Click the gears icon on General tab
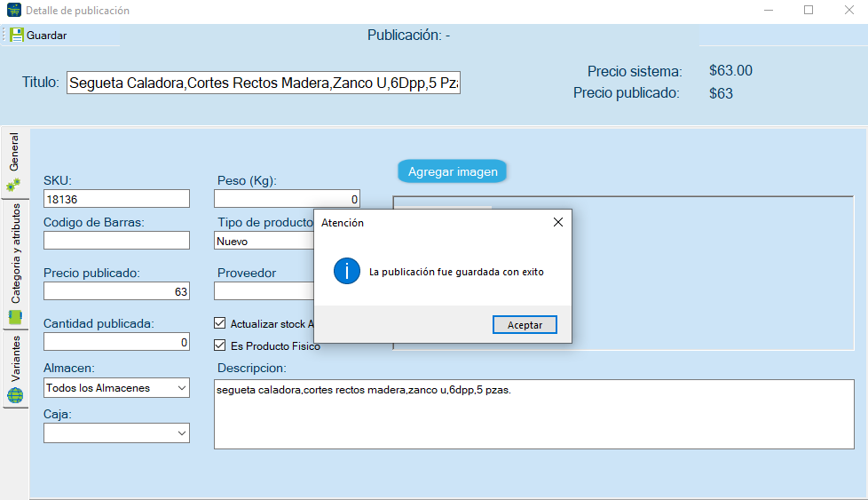868x500 pixels. pos(14,185)
